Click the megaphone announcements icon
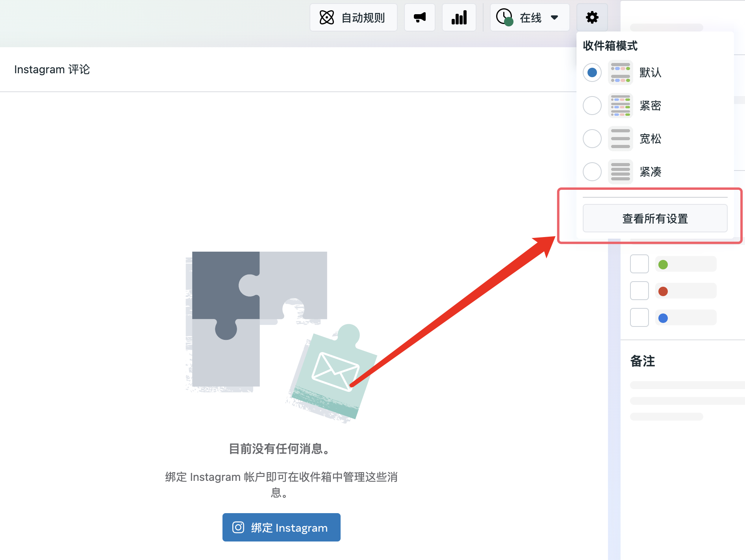This screenshot has height=560, width=745. pyautogui.click(x=420, y=17)
